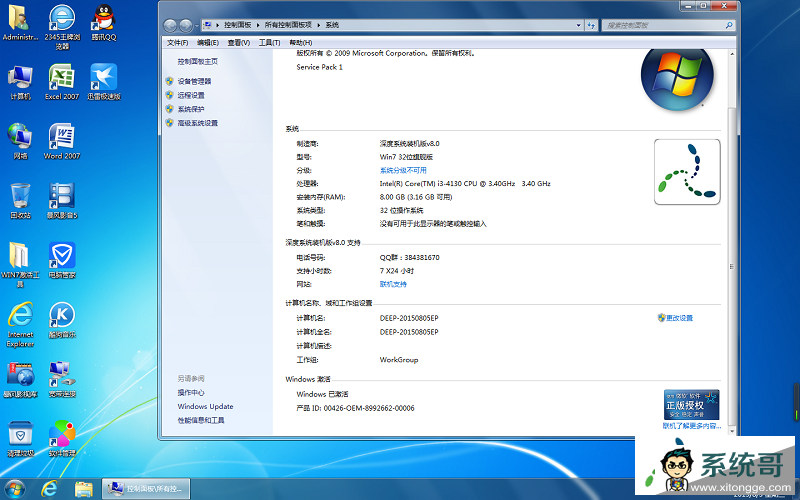Screen dimensions: 800x500
Task: Open Remote settings (远程设置) link
Action: tap(191, 95)
